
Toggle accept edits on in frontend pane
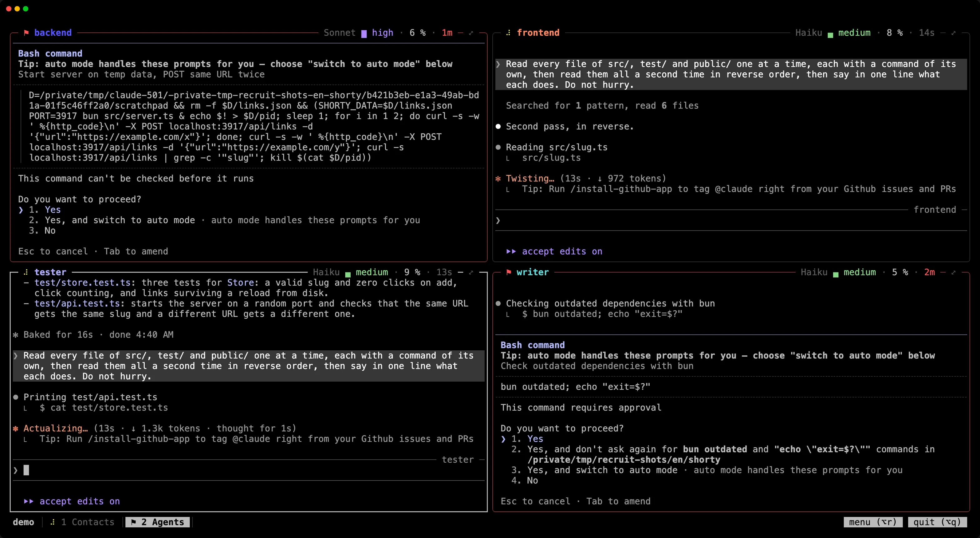click(562, 251)
